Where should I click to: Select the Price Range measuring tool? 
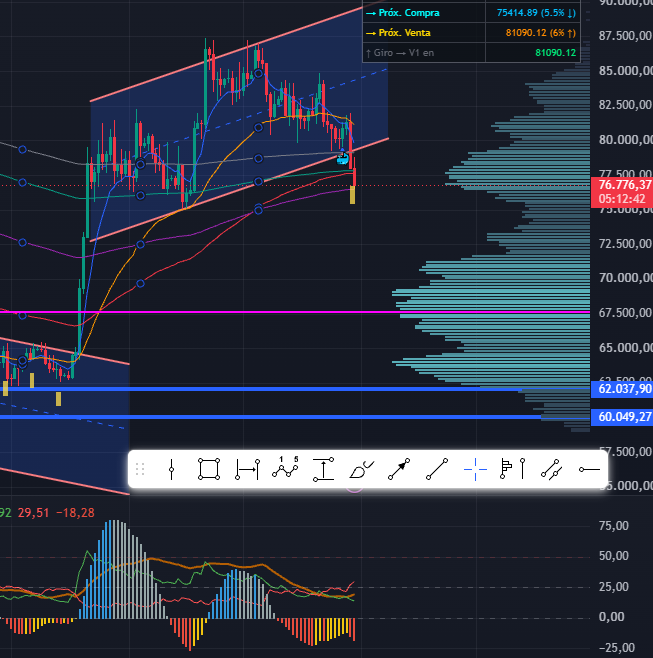(x=324, y=469)
